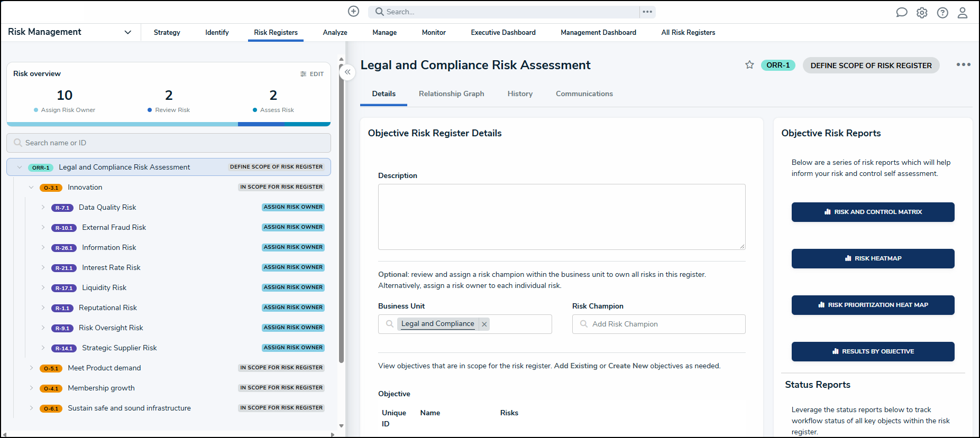980x438 pixels.
Task: Expand the External Fraud Risk row
Action: tap(43, 228)
